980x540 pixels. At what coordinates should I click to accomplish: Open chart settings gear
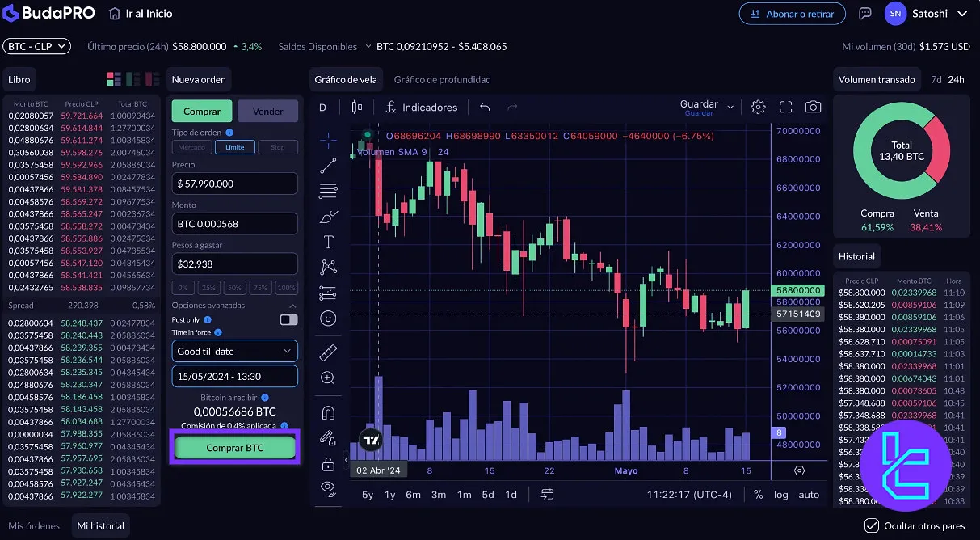[758, 106]
